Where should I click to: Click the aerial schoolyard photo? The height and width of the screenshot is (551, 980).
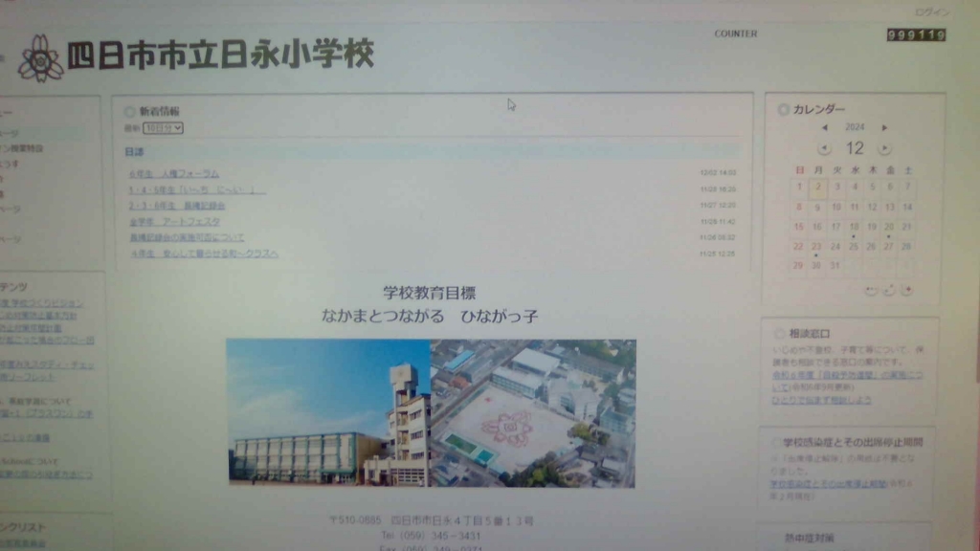pos(532,413)
